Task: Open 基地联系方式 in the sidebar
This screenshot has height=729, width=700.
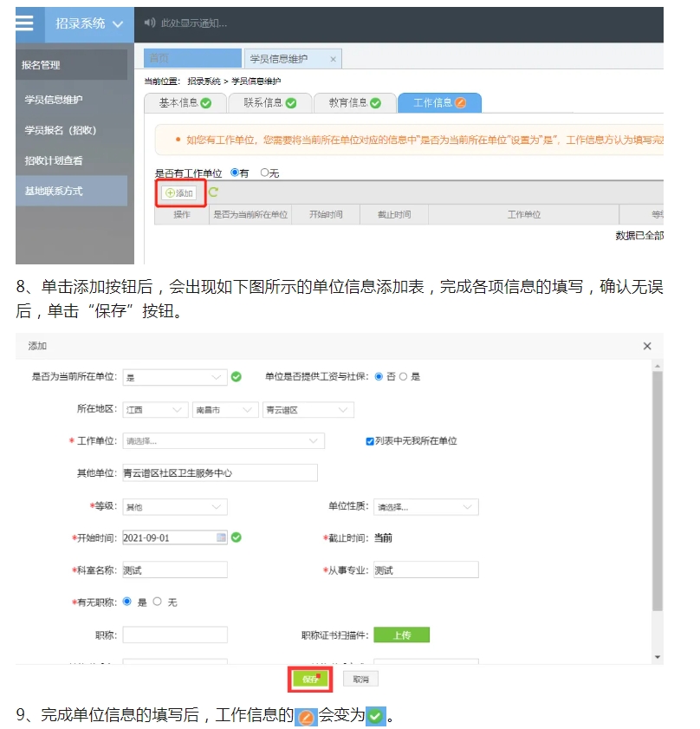Action: 54,191
